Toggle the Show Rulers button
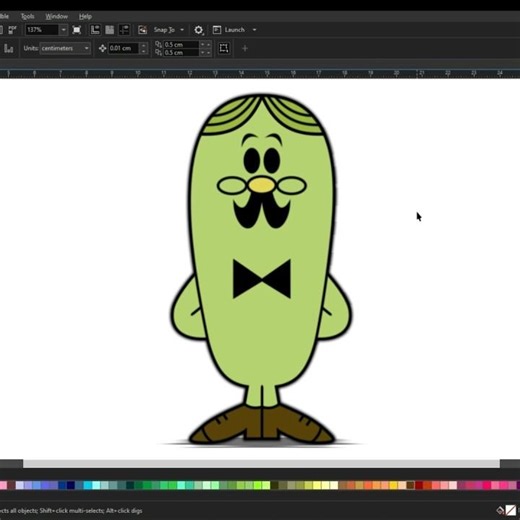The width and height of the screenshot is (520, 520). coord(95,30)
